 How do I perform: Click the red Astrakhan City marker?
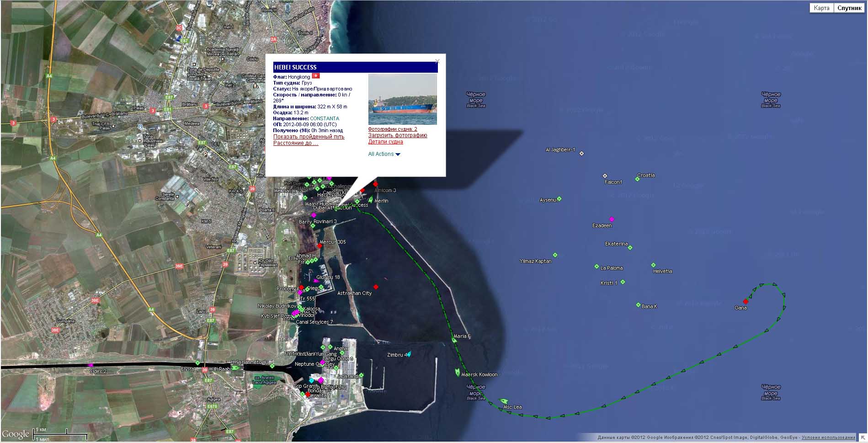tap(376, 287)
